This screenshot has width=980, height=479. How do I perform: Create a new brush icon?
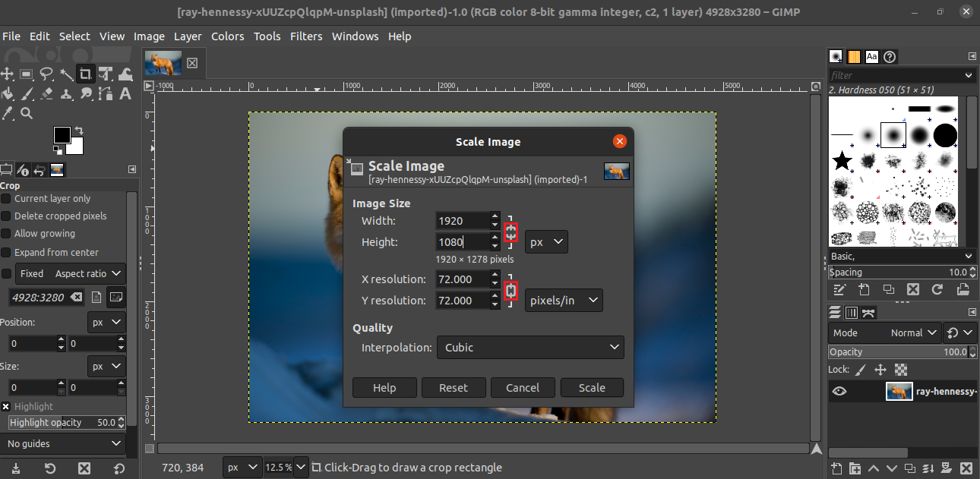click(x=864, y=289)
